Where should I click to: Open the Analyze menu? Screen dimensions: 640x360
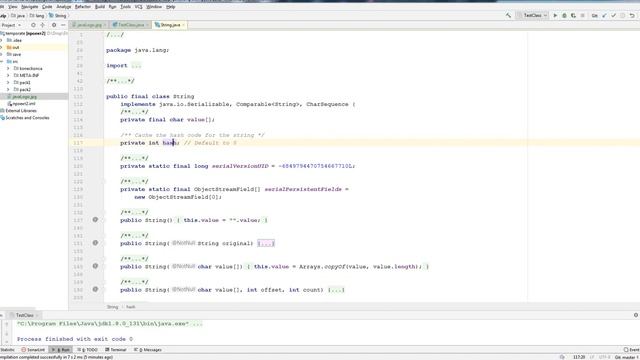pyautogui.click(x=64, y=7)
